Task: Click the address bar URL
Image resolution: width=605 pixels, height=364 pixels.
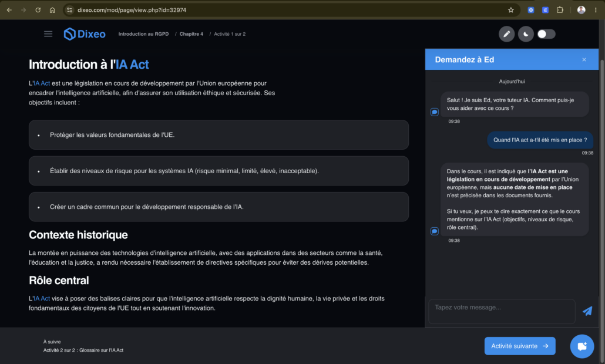Action: 132,10
